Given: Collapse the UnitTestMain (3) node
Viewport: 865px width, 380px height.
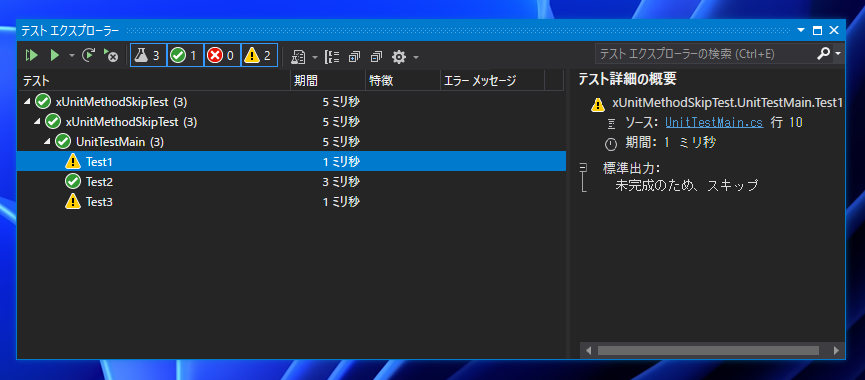Looking at the screenshot, I should [x=48, y=142].
